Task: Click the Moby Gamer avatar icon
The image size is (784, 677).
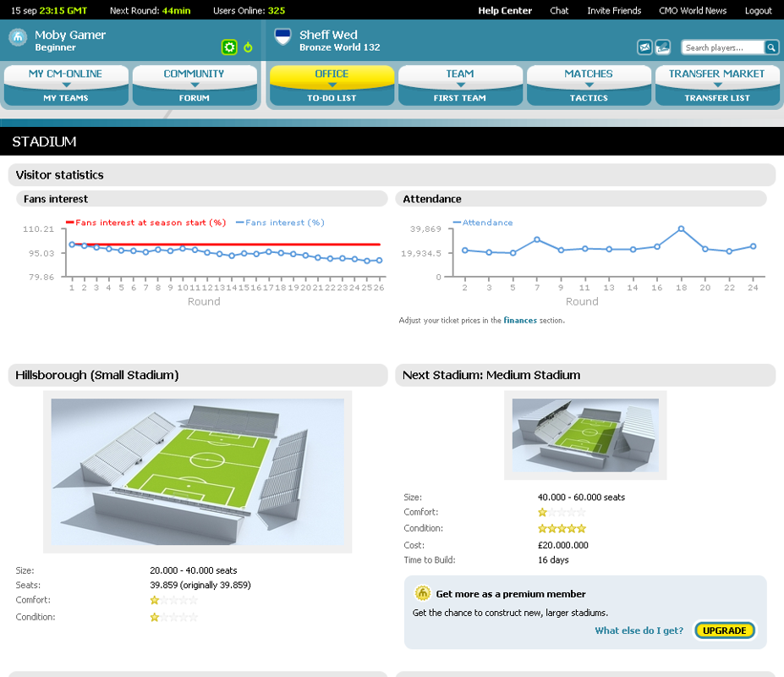Action: [17, 38]
